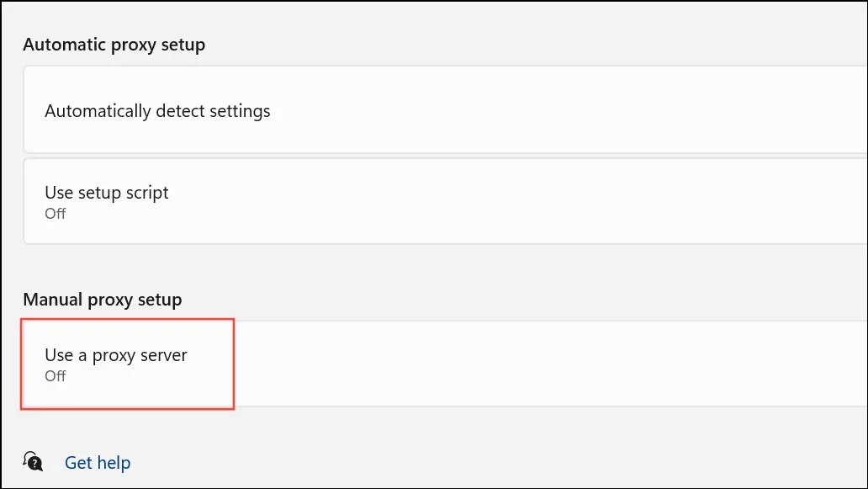The height and width of the screenshot is (489, 868).
Task: Click the word "help" in Get help
Action: (114, 462)
